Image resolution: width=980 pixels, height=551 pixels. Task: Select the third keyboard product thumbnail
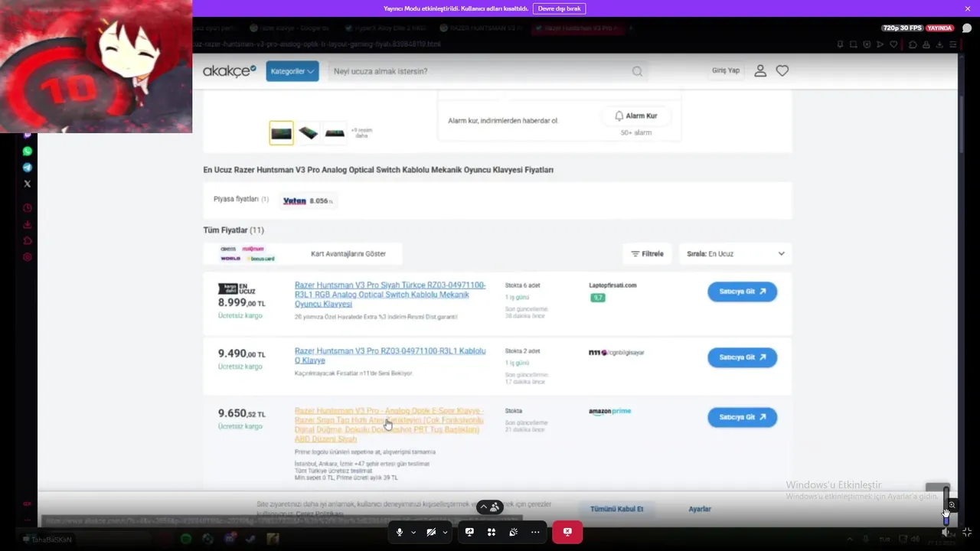tap(335, 133)
